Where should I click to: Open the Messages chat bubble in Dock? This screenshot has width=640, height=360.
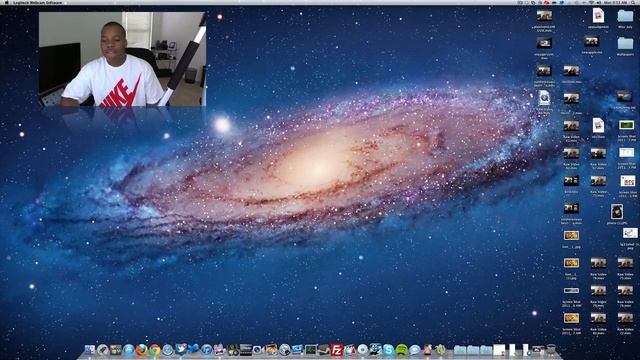coord(415,350)
